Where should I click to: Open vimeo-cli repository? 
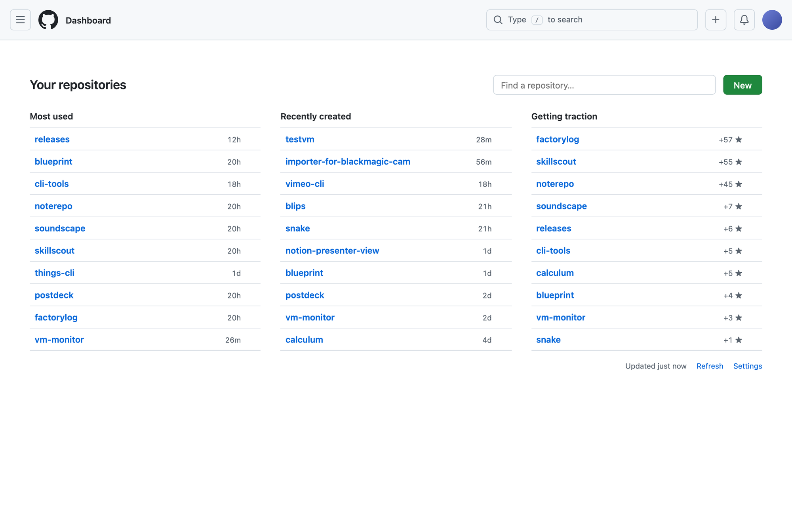(x=305, y=184)
